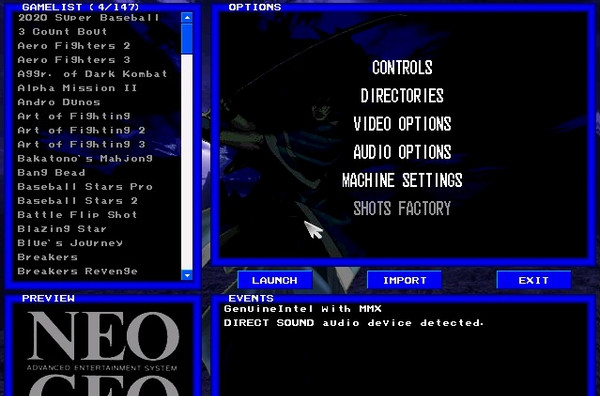Select Blue's Journey
Screen dimensions: 600x411
(x=70, y=243)
